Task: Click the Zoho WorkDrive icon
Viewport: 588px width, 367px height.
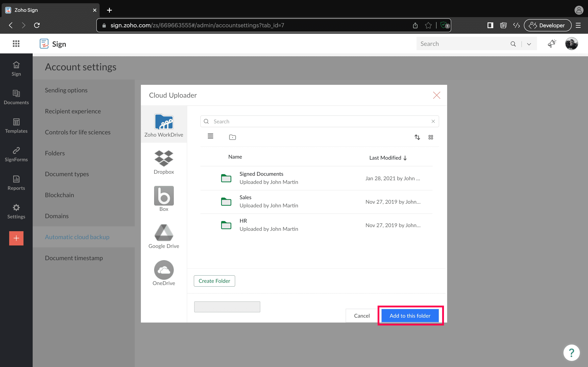Action: (x=164, y=122)
